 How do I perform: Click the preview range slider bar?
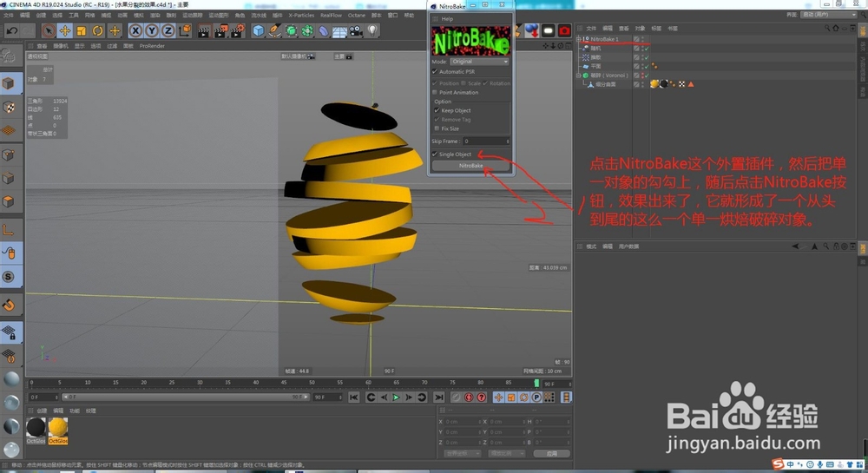tap(186, 397)
